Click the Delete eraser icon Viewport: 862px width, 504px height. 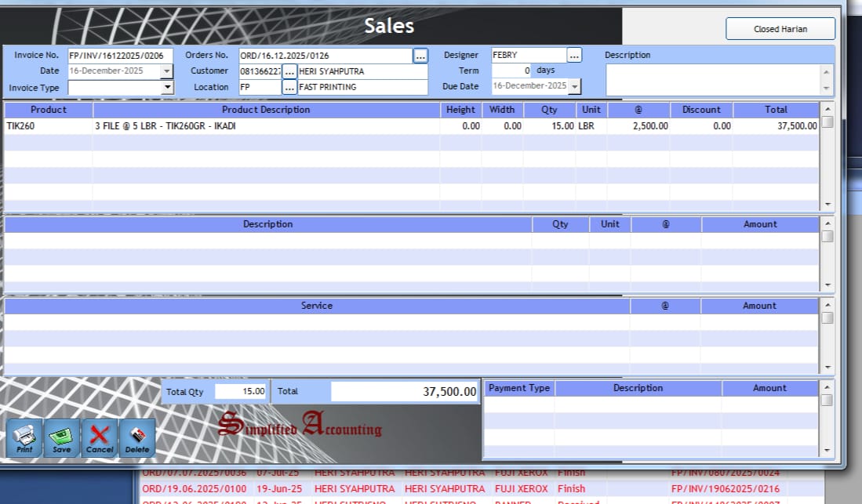[137, 437]
